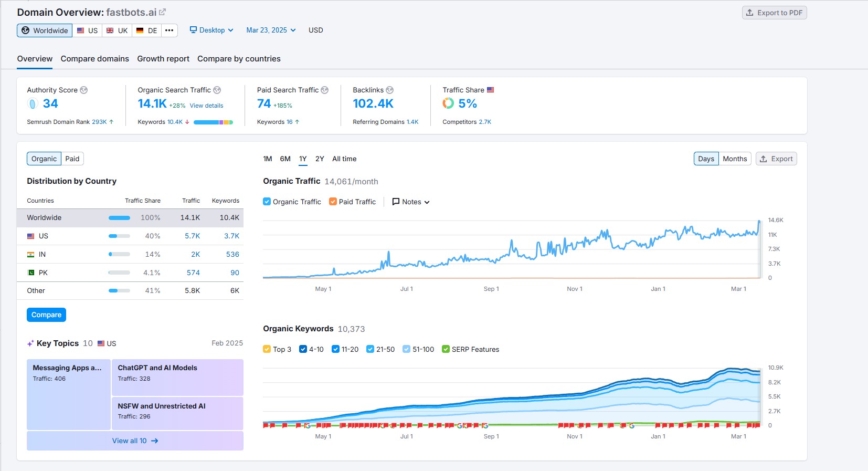
Task: Click the Notes speech bubble icon
Action: 396,202
